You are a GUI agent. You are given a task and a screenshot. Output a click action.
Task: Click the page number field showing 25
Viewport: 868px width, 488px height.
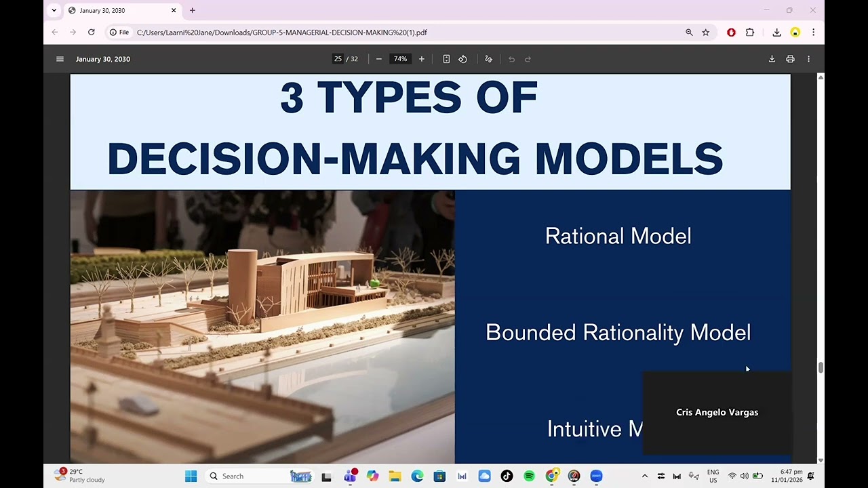pos(338,59)
